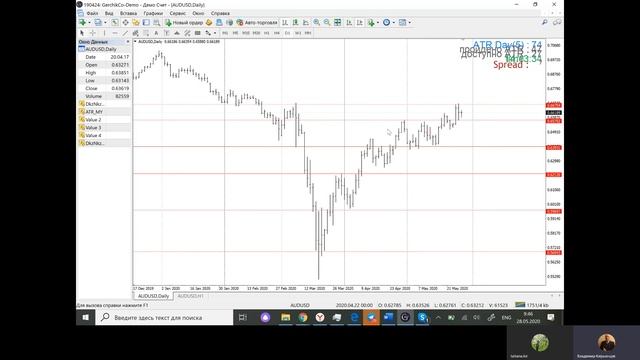Expand the Arrows drawing tool dropdown

(215, 33)
